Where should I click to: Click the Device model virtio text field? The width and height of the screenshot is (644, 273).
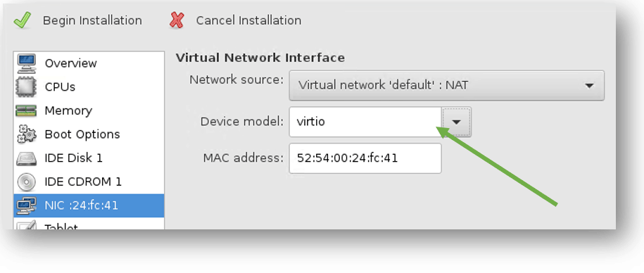365,122
